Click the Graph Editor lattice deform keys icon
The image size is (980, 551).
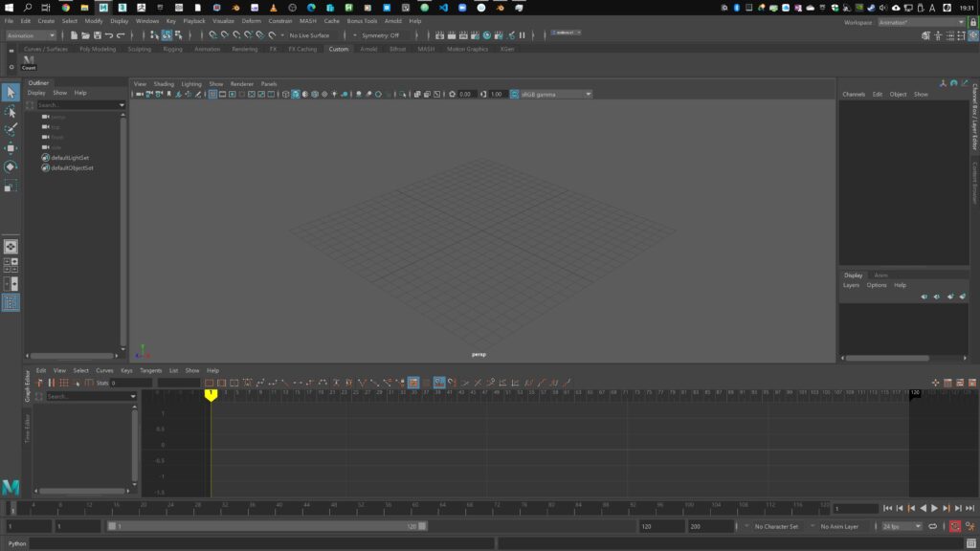tap(64, 383)
